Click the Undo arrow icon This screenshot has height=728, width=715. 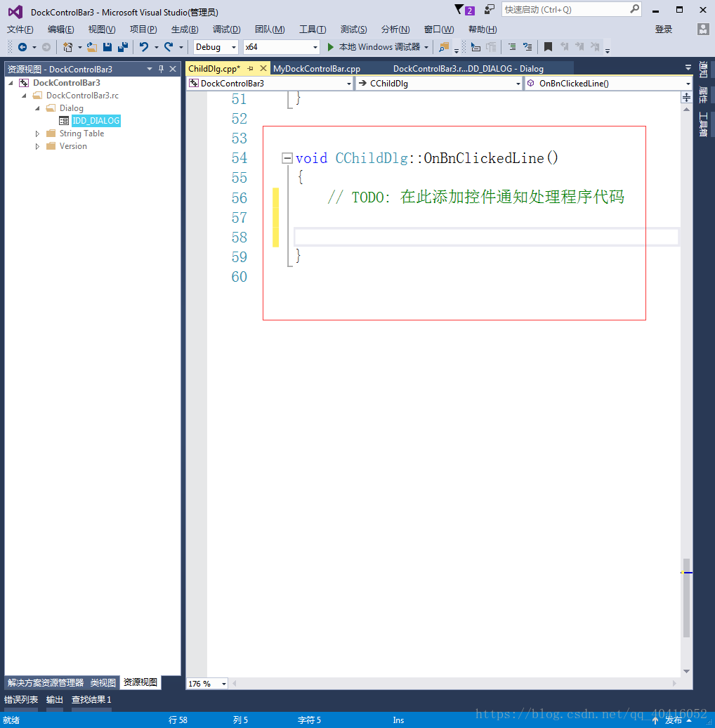coord(144,47)
